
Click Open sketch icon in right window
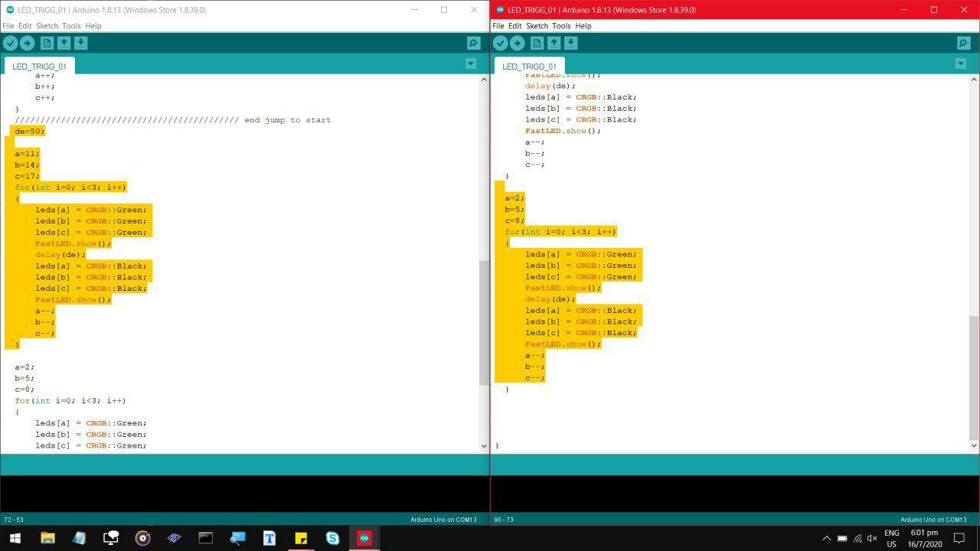pyautogui.click(x=554, y=44)
